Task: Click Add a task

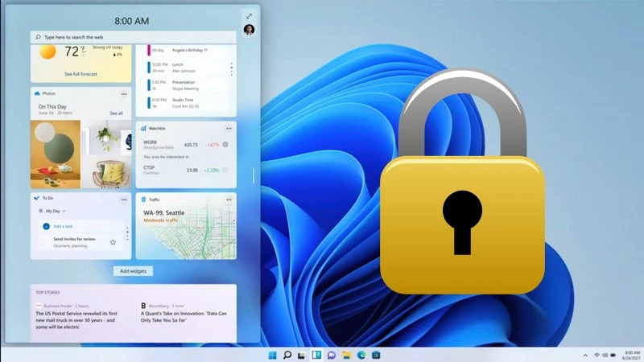Action: click(x=63, y=226)
